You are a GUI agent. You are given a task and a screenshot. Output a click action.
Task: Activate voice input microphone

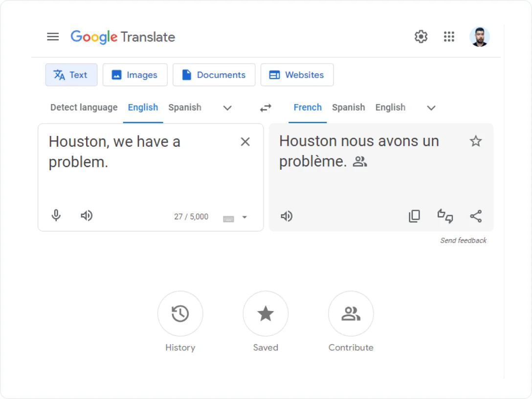(x=56, y=216)
